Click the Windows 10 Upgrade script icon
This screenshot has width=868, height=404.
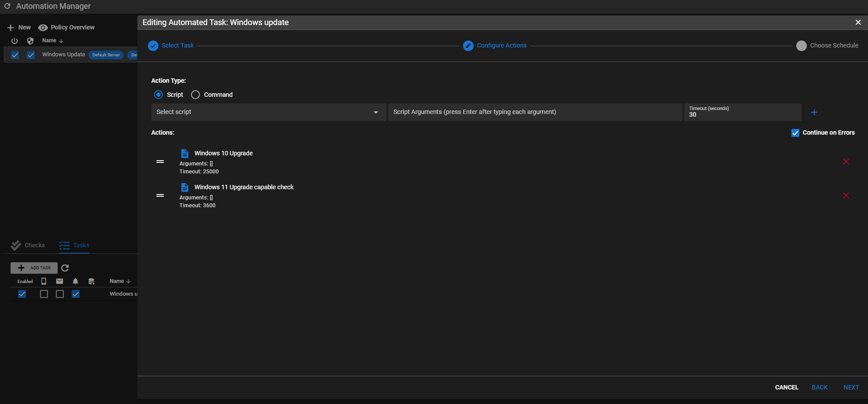[x=184, y=153]
